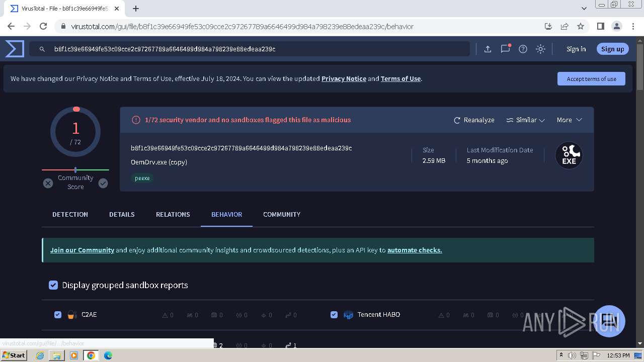Open the Chrome three-dot menu
The height and width of the screenshot is (362, 644).
click(x=632, y=26)
